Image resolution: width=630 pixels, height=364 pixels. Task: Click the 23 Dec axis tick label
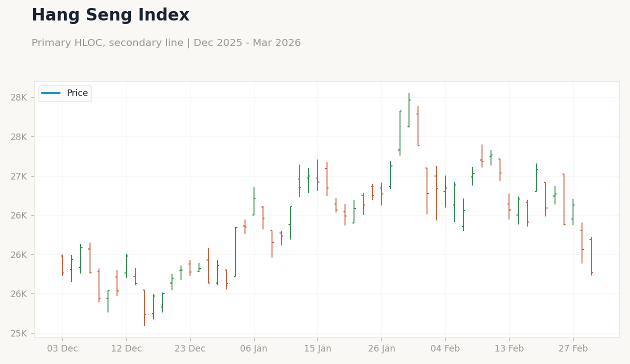[190, 349]
